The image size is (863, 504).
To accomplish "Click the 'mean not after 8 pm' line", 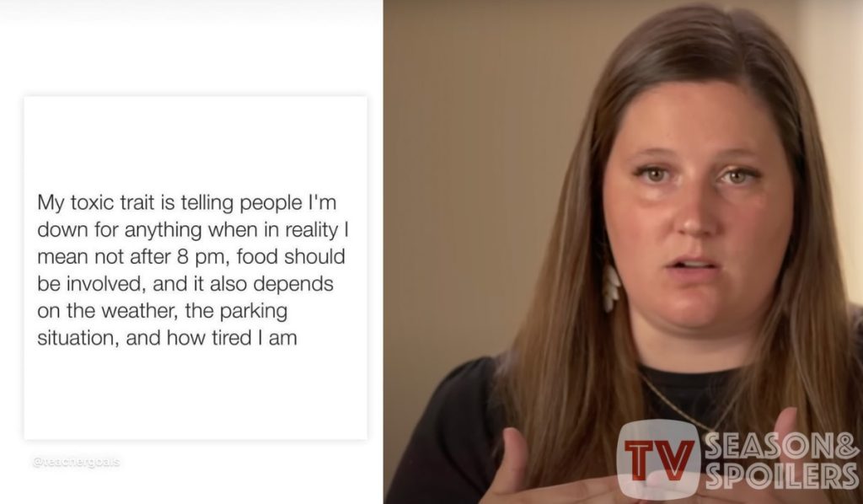I will tap(191, 257).
